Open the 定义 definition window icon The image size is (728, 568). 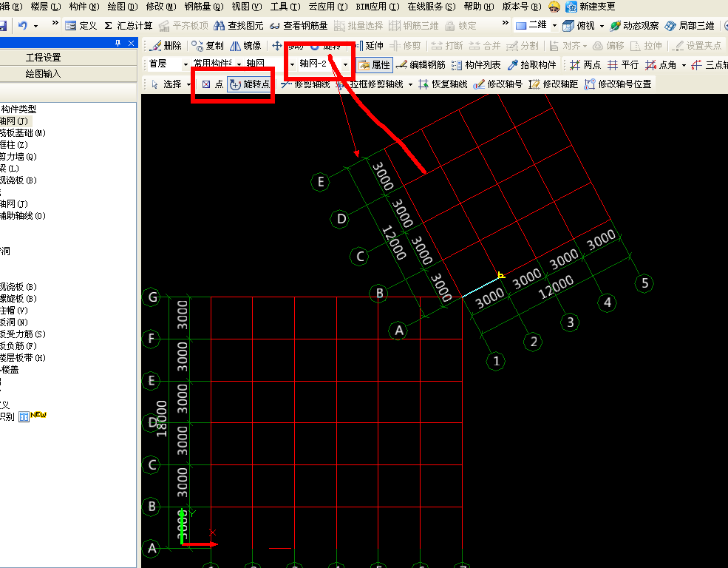click(x=70, y=26)
